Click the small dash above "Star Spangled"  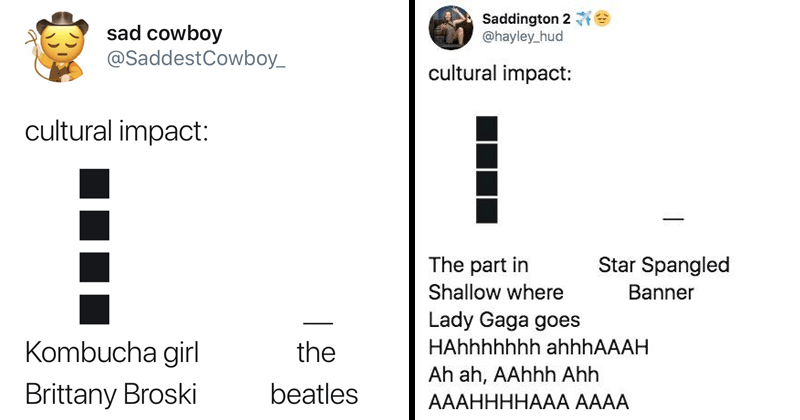[673, 218]
